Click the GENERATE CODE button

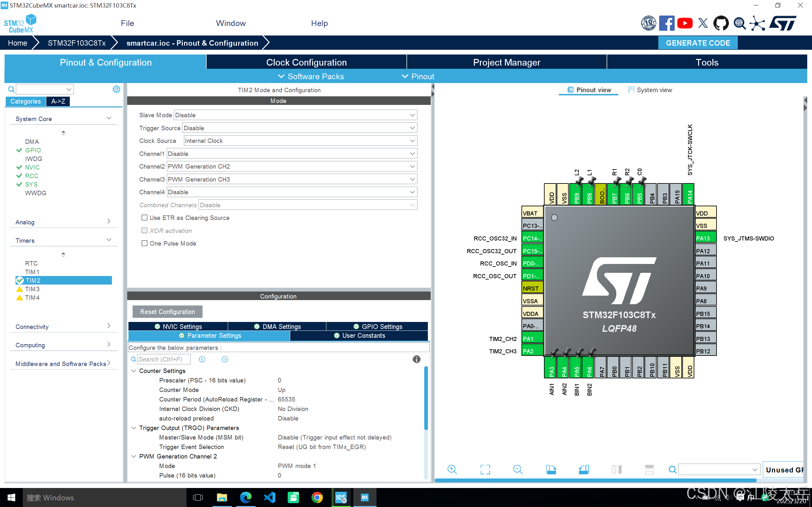pos(697,43)
